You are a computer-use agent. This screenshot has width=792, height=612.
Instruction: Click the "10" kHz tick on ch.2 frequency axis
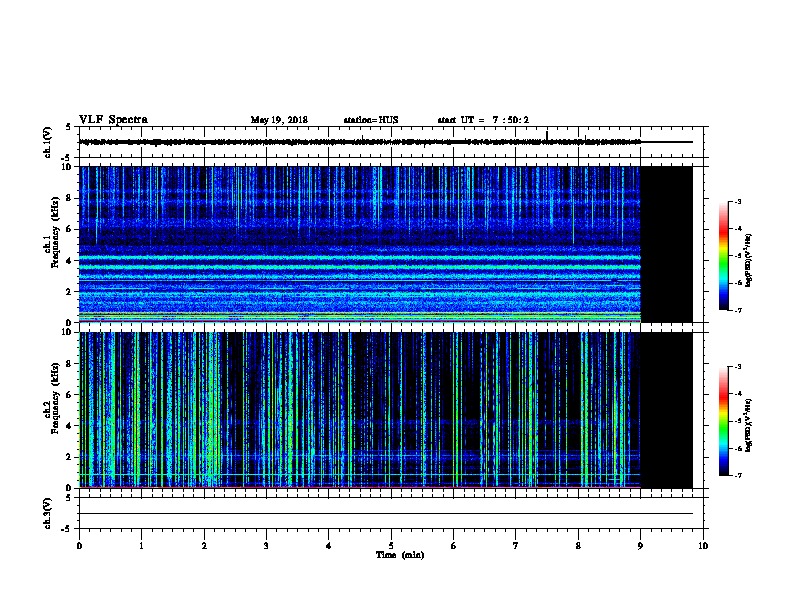[x=68, y=332]
